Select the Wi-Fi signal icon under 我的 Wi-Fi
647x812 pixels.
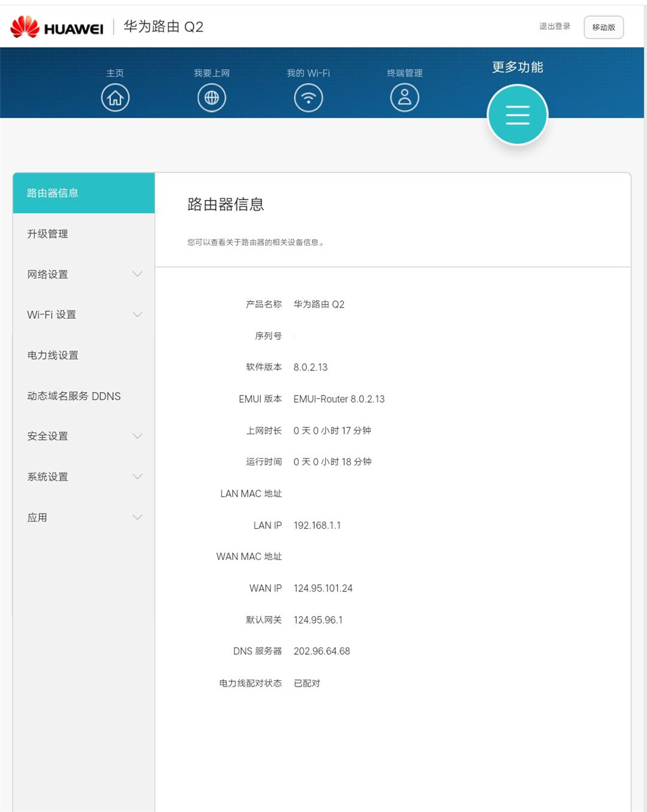pos(308,97)
